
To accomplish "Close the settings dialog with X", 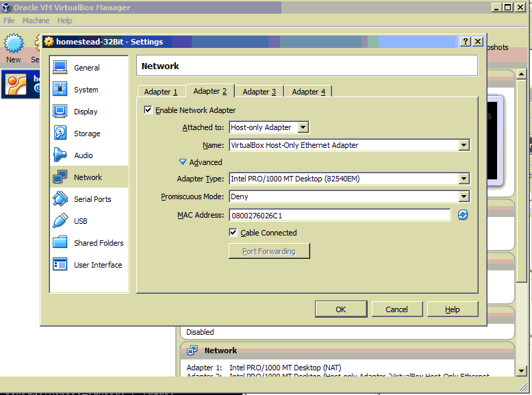I will point(478,41).
